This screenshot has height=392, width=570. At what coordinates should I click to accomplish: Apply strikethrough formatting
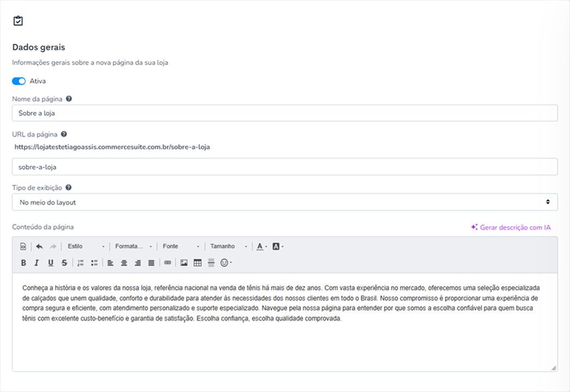click(x=64, y=262)
